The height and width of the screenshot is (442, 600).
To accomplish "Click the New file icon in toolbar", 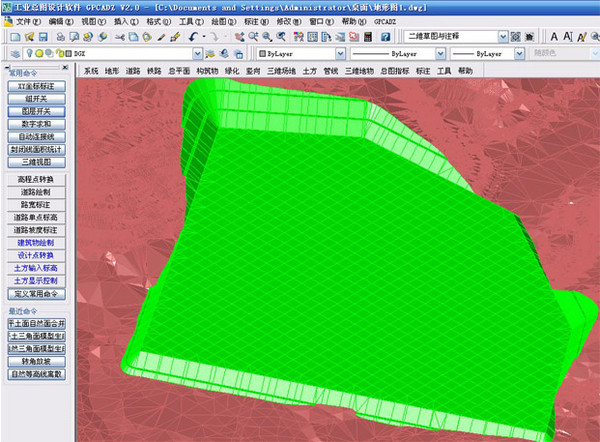I will click(x=16, y=36).
